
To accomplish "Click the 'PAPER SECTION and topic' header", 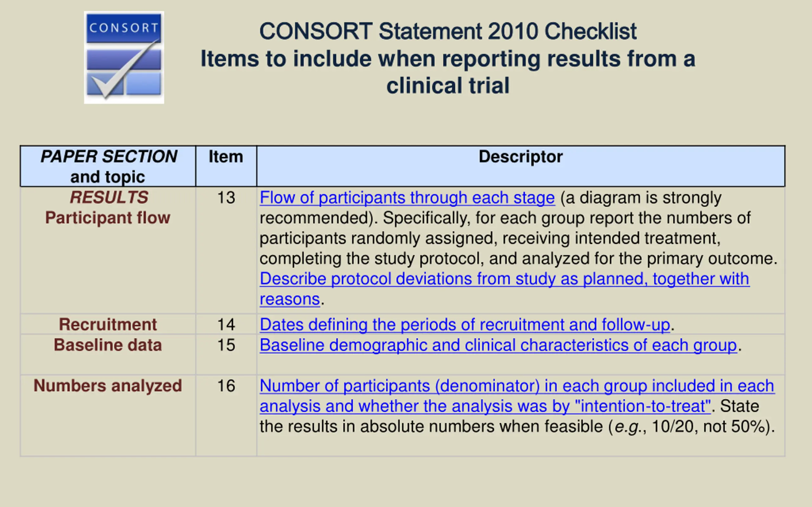I will click(108, 166).
